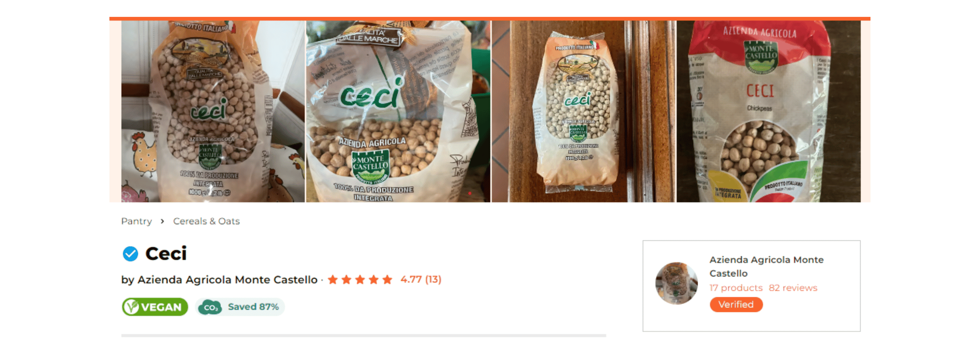
Task: Open fourth red CECI Chickpeas bag photo
Action: [769, 111]
